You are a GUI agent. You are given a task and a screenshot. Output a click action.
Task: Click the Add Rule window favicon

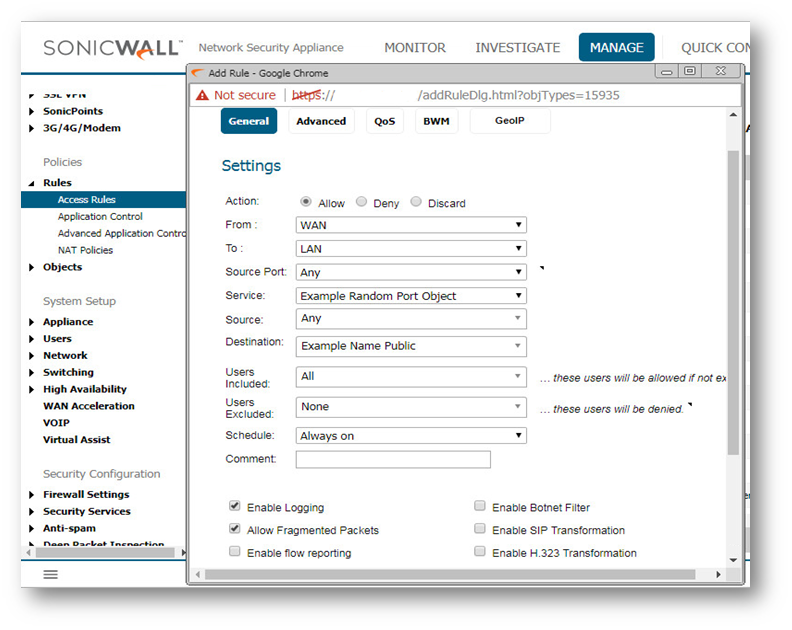click(x=197, y=73)
